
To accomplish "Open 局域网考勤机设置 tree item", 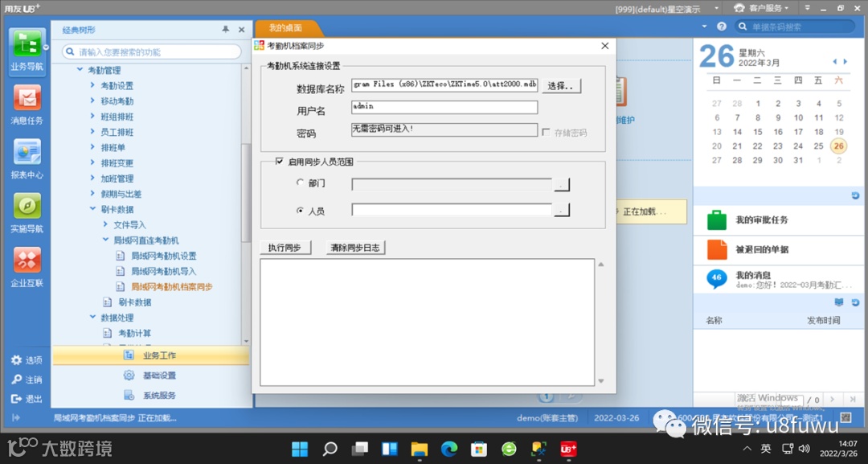I will point(163,256).
